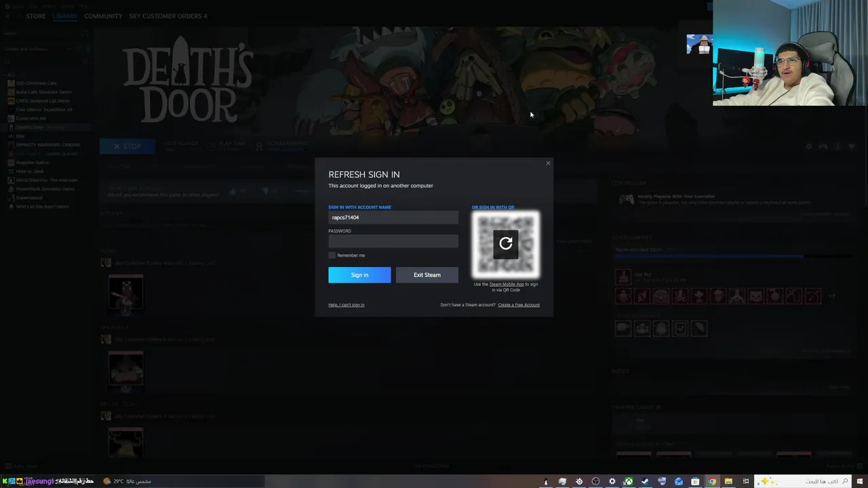The height and width of the screenshot is (488, 868).
Task: Switch to the LIBRARY tab
Action: coord(65,16)
